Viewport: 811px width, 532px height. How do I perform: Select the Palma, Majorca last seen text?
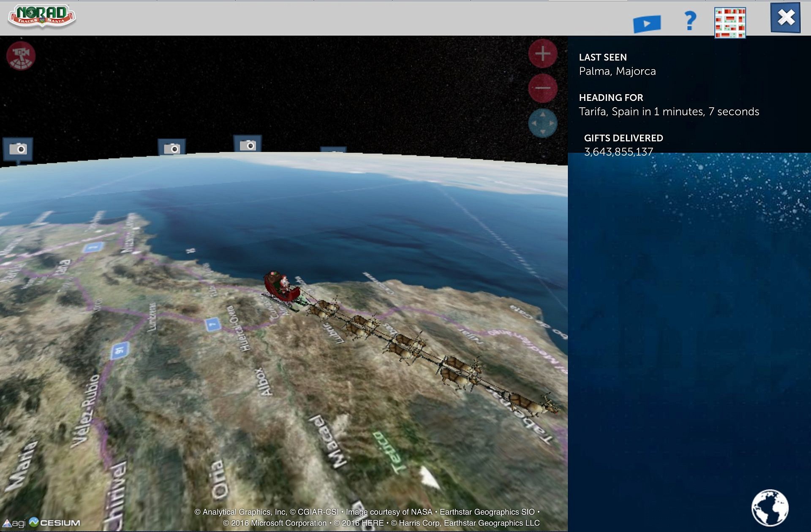pyautogui.click(x=617, y=71)
